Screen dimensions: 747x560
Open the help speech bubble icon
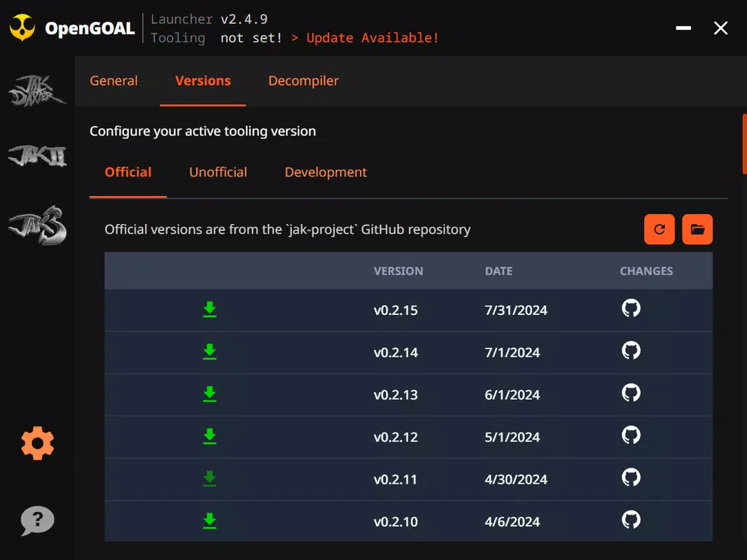(x=37, y=521)
